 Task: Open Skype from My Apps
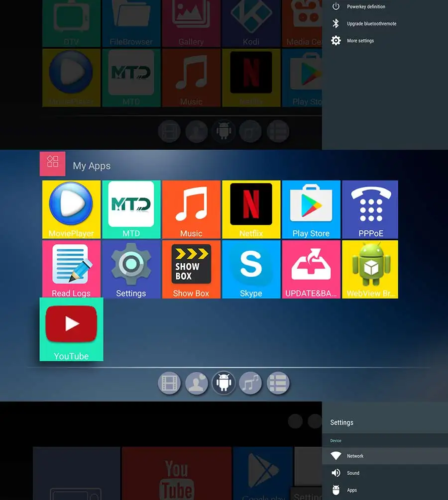(x=251, y=269)
